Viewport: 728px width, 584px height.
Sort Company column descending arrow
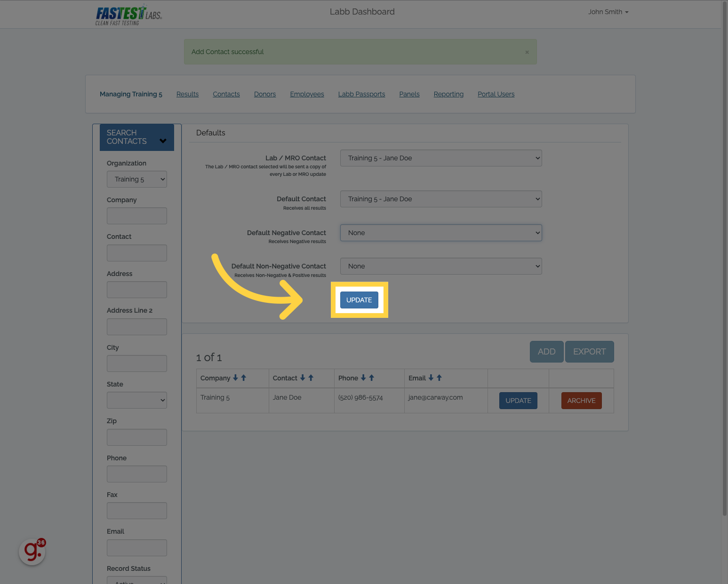tap(235, 378)
